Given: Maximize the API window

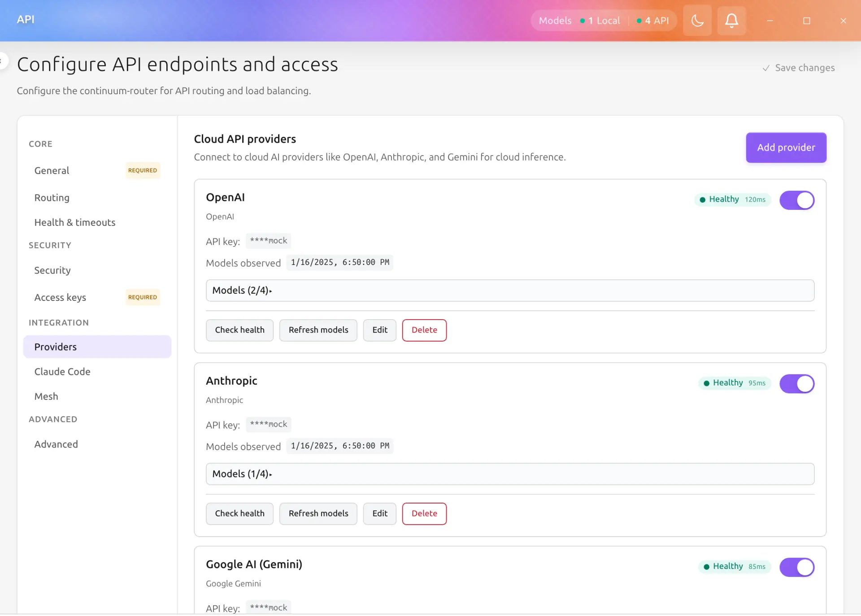Looking at the screenshot, I should click(x=807, y=21).
